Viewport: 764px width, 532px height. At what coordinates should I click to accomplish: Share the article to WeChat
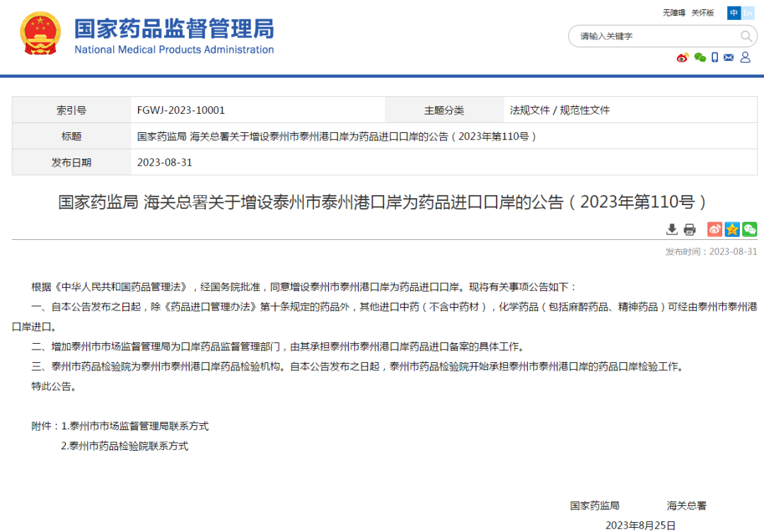(749, 229)
